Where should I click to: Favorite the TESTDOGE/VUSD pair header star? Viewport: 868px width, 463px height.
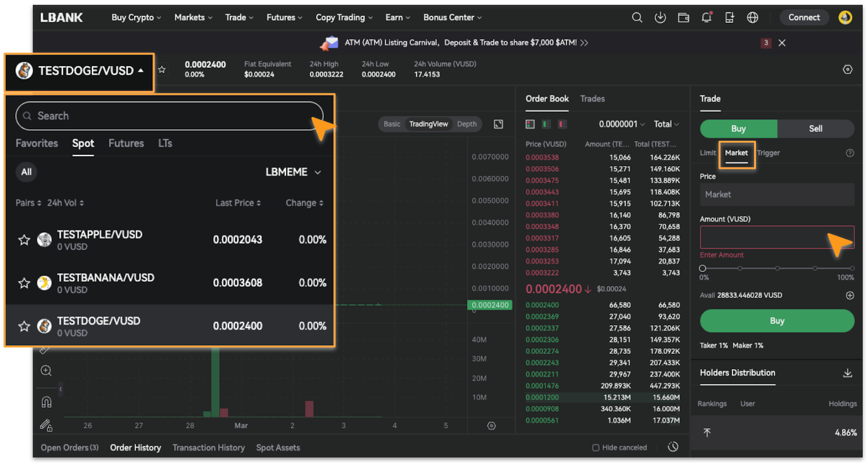162,69
